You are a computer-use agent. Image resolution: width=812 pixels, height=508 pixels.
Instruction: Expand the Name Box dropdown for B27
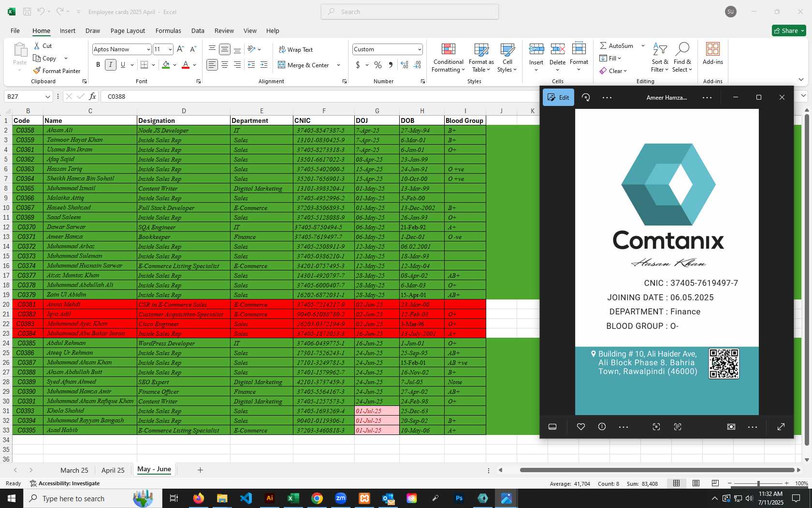(47, 96)
